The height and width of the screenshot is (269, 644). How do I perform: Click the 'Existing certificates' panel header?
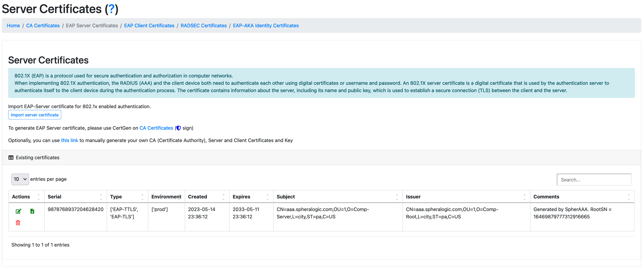322,158
